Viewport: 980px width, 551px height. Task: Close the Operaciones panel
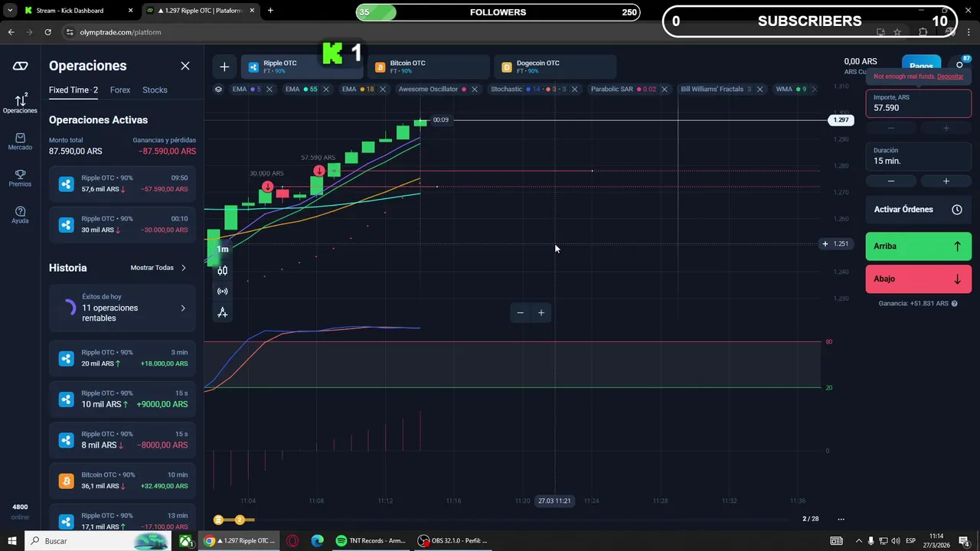coord(185,66)
